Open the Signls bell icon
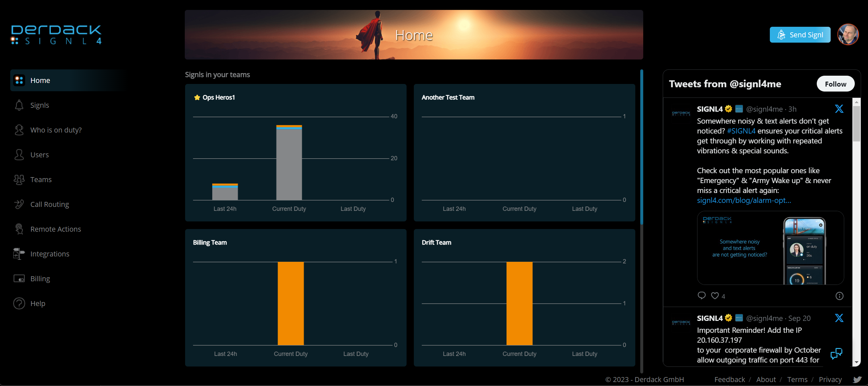Image resolution: width=868 pixels, height=386 pixels. [x=19, y=105]
